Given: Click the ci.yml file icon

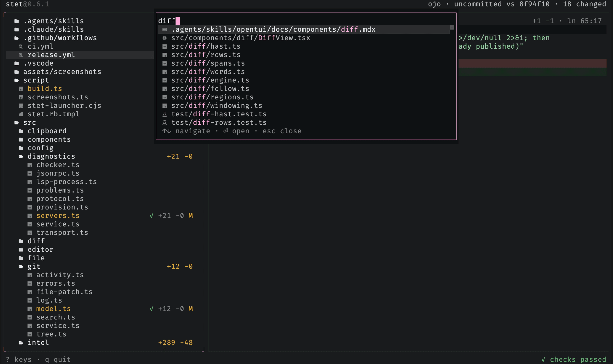Looking at the screenshot, I should tap(21, 47).
